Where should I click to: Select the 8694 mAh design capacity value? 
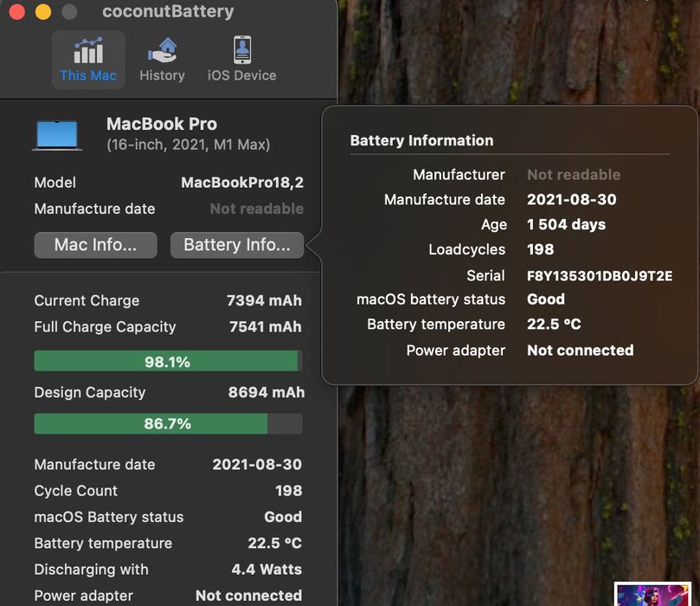click(267, 392)
